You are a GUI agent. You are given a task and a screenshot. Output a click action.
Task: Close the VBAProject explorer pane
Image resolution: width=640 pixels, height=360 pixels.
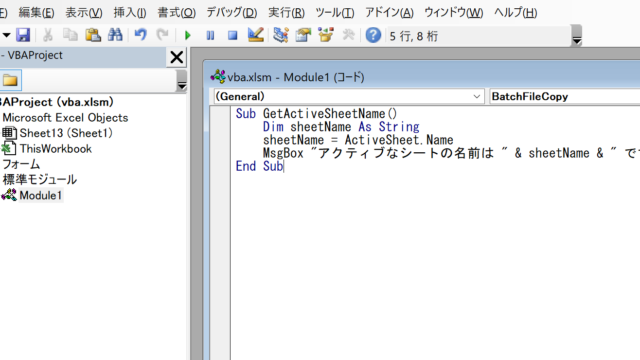pyautogui.click(x=176, y=57)
